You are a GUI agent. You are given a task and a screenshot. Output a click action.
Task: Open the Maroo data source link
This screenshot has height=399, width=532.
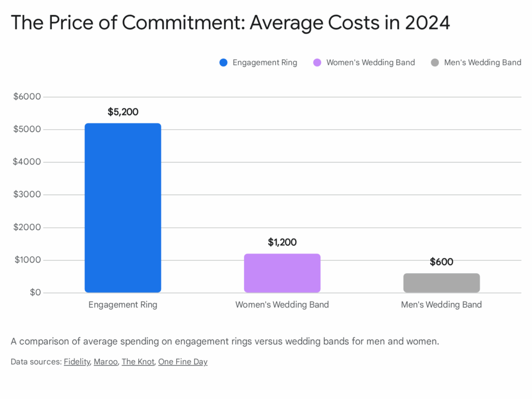(105, 362)
